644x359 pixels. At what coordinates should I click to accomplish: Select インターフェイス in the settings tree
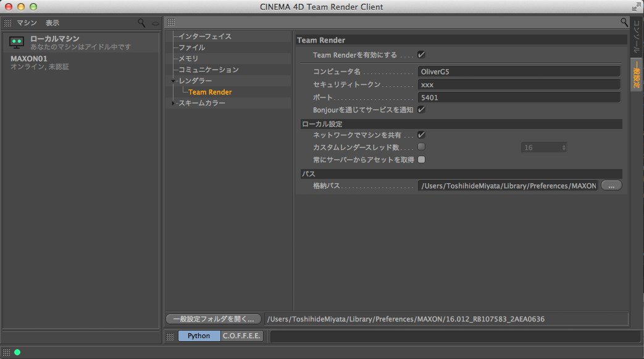point(205,36)
